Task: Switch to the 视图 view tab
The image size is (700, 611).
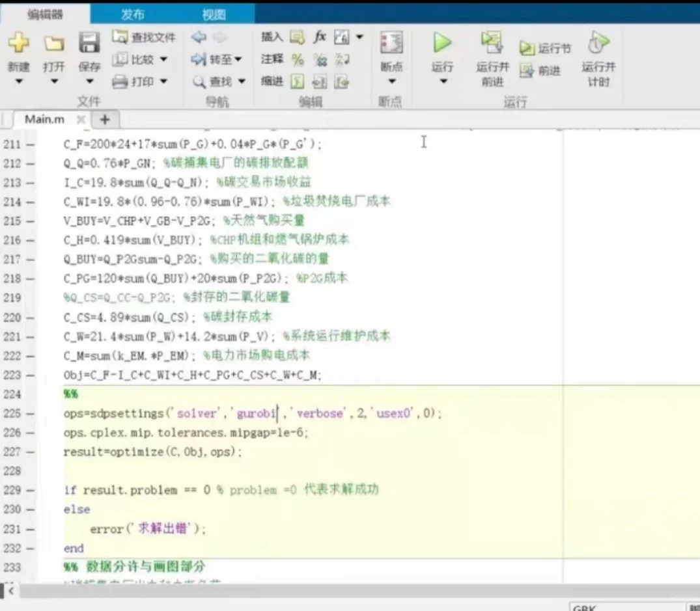Action: [214, 14]
